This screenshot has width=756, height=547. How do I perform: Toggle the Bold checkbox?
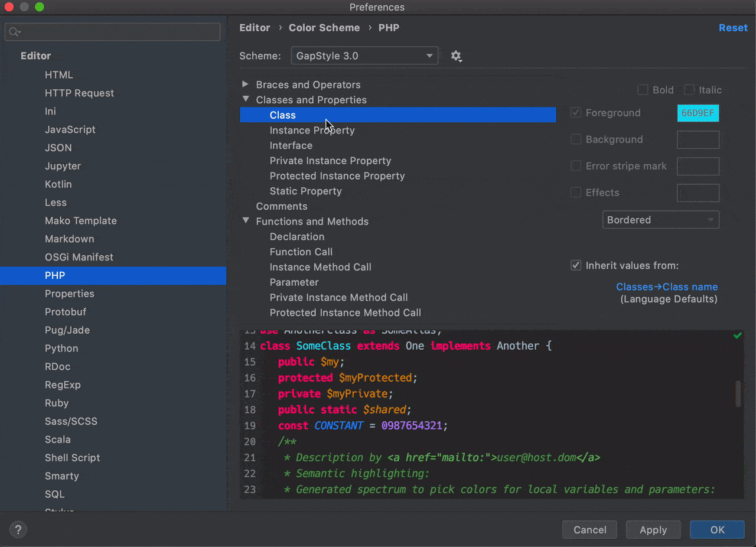[x=643, y=90]
